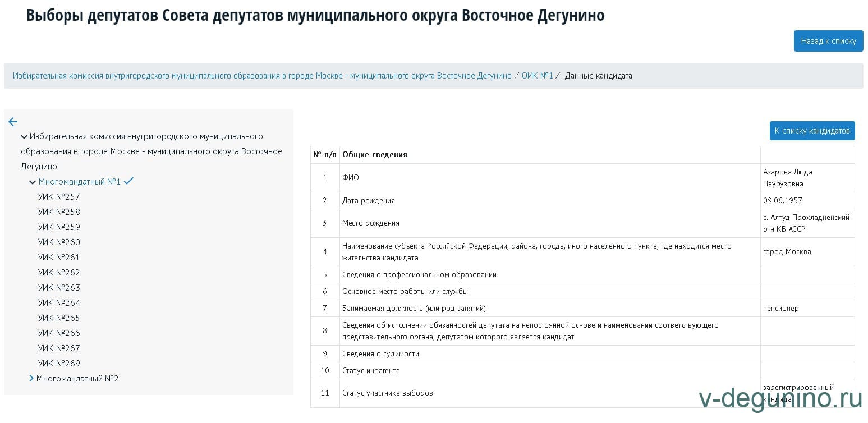Image resolution: width=868 pixels, height=423 pixels.
Task: Select УИК №257 in the tree
Action: click(59, 197)
